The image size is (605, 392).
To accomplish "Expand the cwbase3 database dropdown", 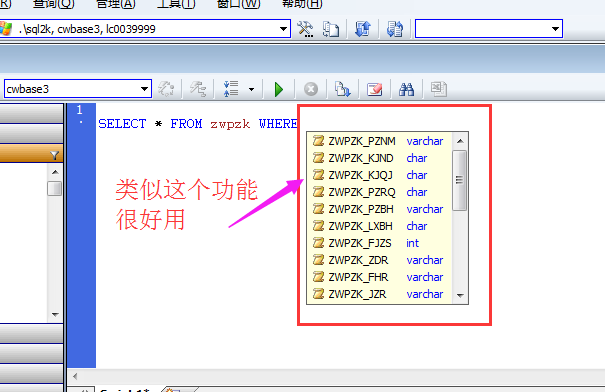I will point(144,89).
